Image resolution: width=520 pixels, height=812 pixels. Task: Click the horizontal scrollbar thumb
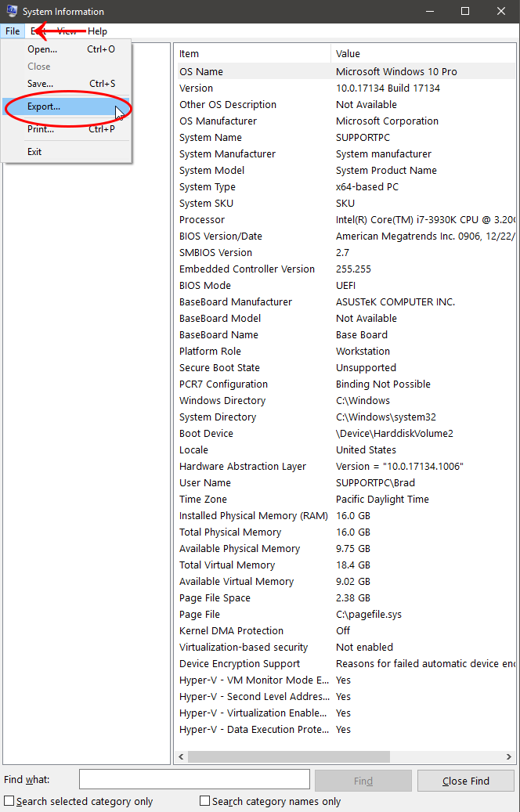coord(288,756)
